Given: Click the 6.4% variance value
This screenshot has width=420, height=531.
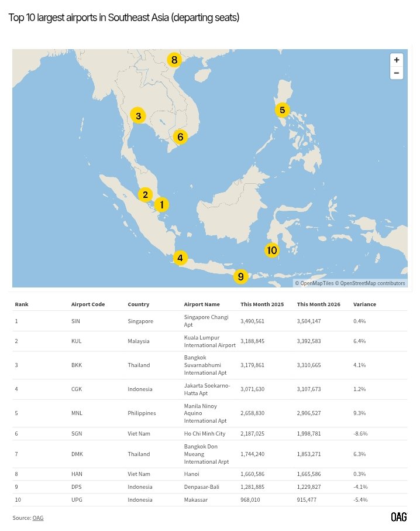Looking at the screenshot, I should point(359,341).
